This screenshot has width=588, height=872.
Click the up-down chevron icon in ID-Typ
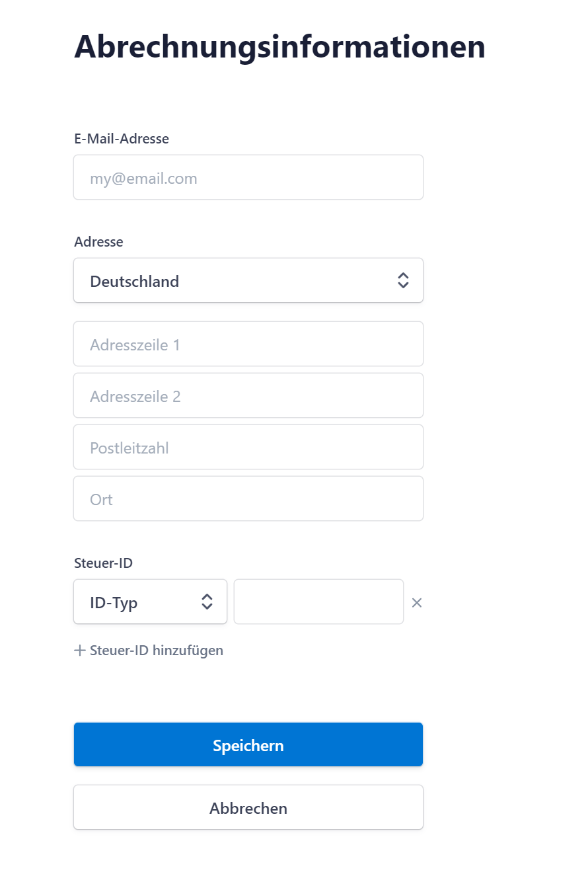click(x=207, y=602)
